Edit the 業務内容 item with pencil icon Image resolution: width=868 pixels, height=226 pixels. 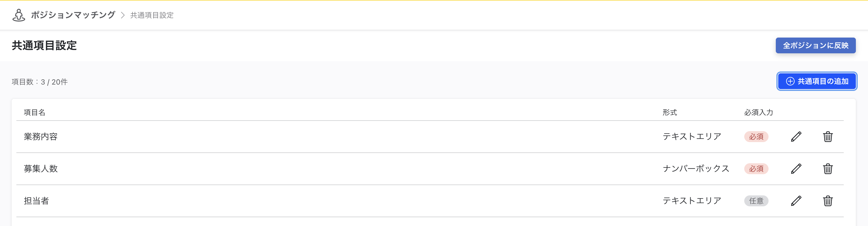click(796, 137)
